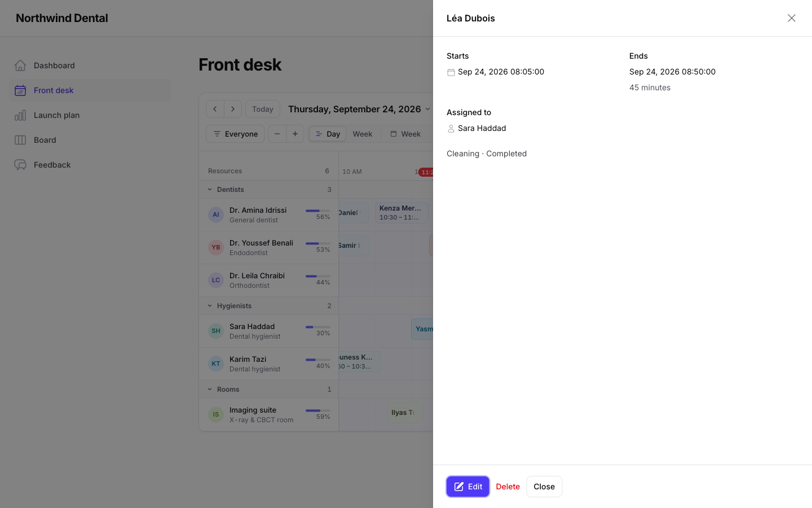The width and height of the screenshot is (812, 508).
Task: Collapse the Hygienists group
Action: click(x=210, y=306)
